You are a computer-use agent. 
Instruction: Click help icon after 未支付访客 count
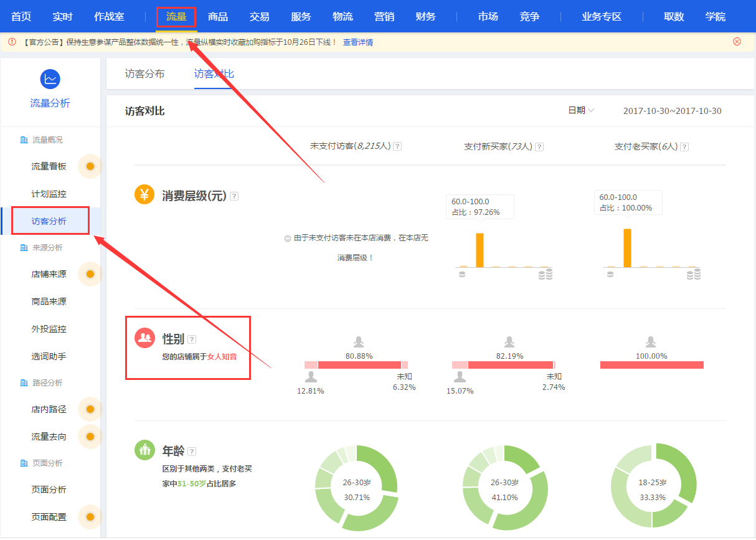397,147
